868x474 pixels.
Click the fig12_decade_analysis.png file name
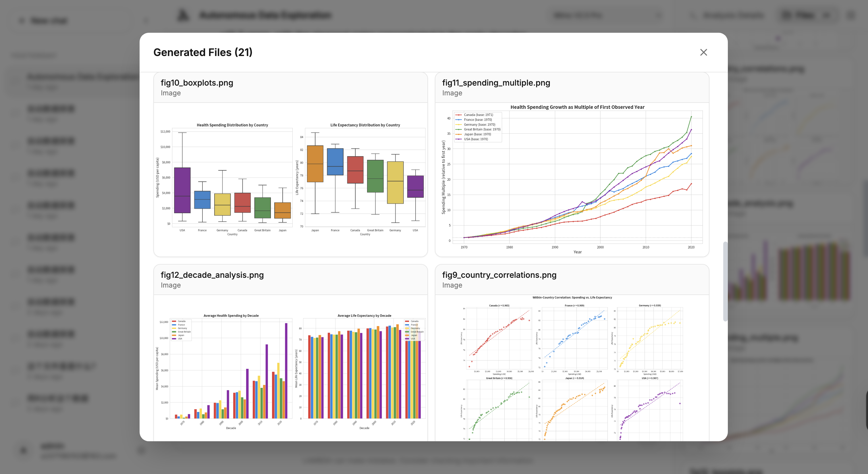point(212,275)
